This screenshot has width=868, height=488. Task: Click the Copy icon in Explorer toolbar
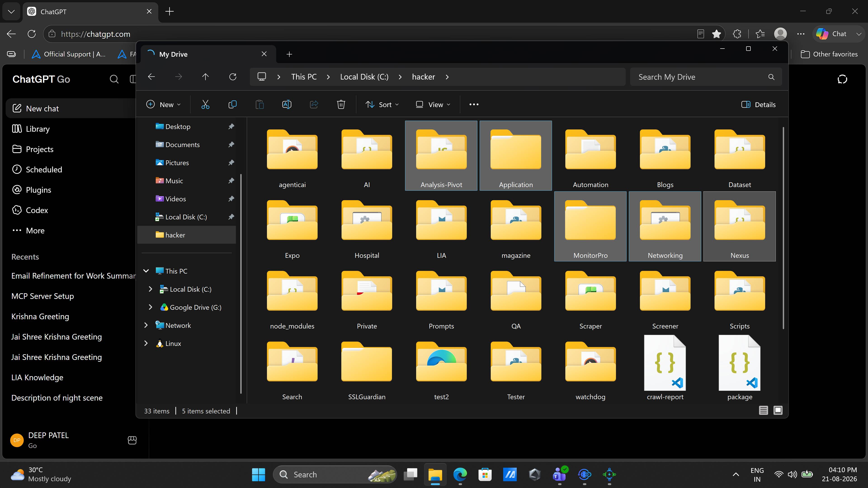coord(233,104)
